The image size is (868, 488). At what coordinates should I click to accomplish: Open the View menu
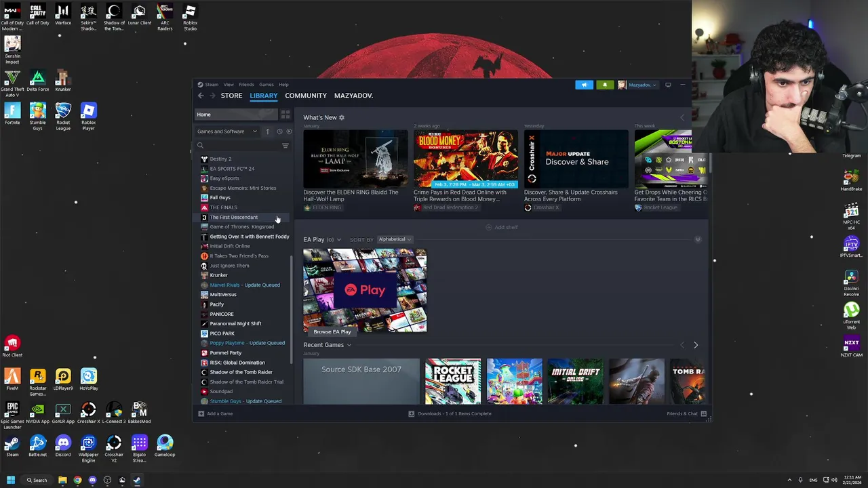(x=229, y=85)
